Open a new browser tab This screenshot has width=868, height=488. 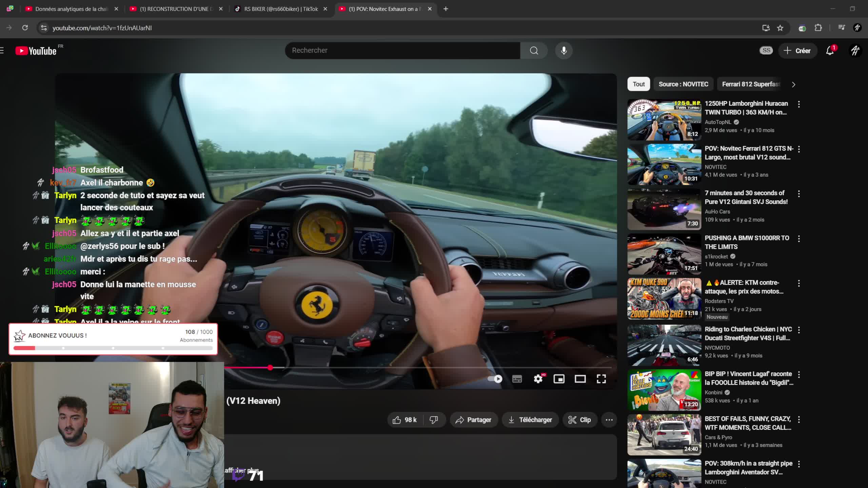point(446,9)
